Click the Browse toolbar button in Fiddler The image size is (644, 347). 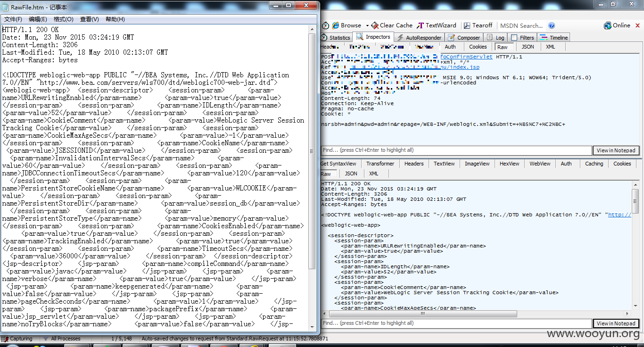click(347, 25)
